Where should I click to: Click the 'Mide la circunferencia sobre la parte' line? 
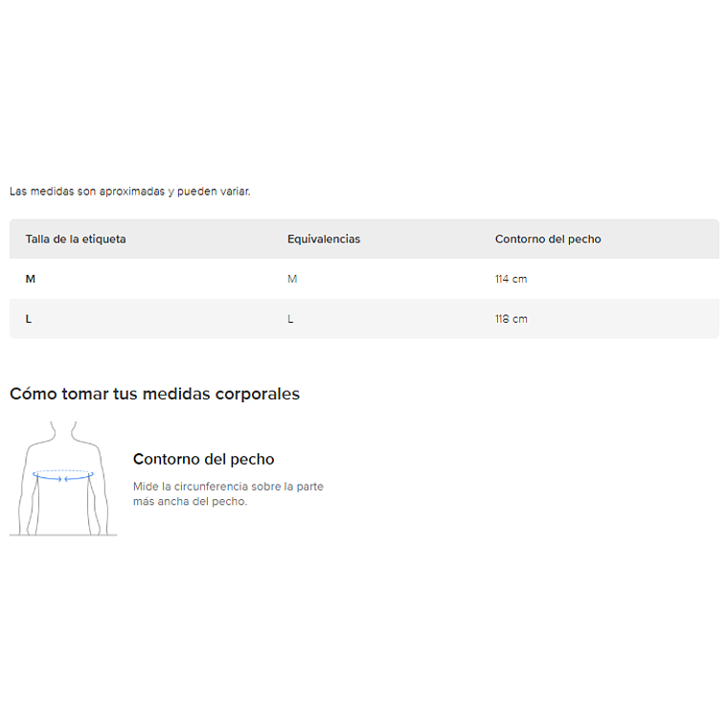click(228, 486)
